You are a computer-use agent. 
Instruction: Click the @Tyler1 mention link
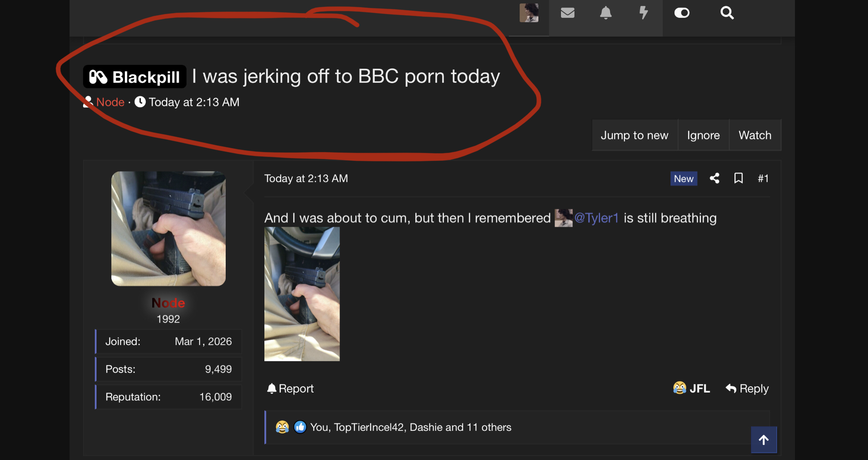coord(596,218)
